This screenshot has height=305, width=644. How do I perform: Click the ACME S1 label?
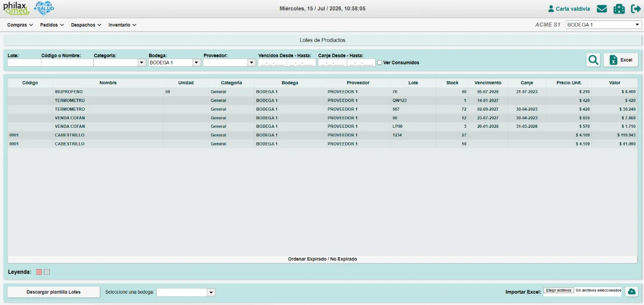pos(547,25)
